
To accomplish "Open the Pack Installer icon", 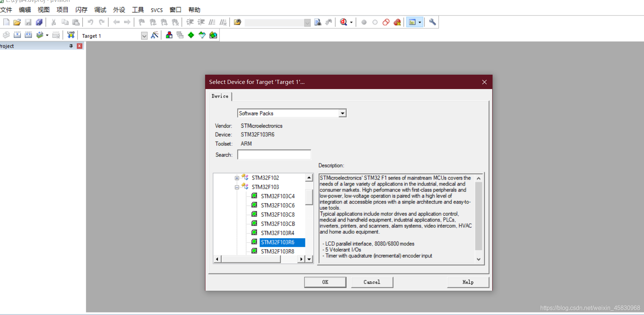I will pyautogui.click(x=213, y=35).
